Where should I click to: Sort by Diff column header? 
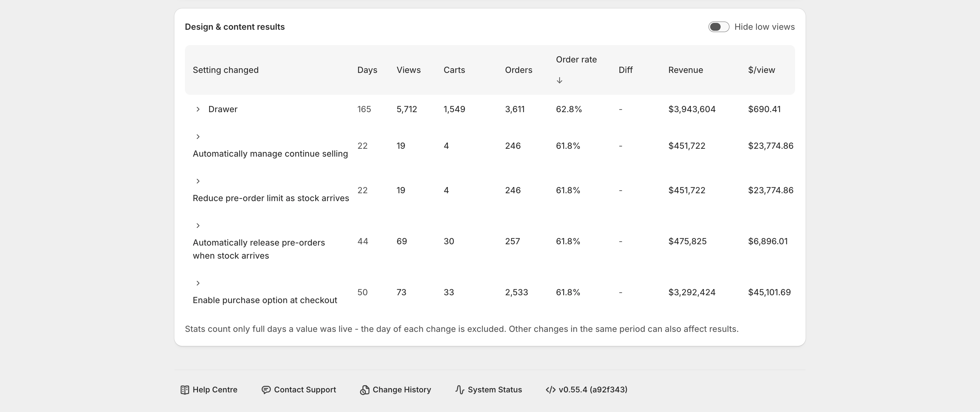click(626, 70)
